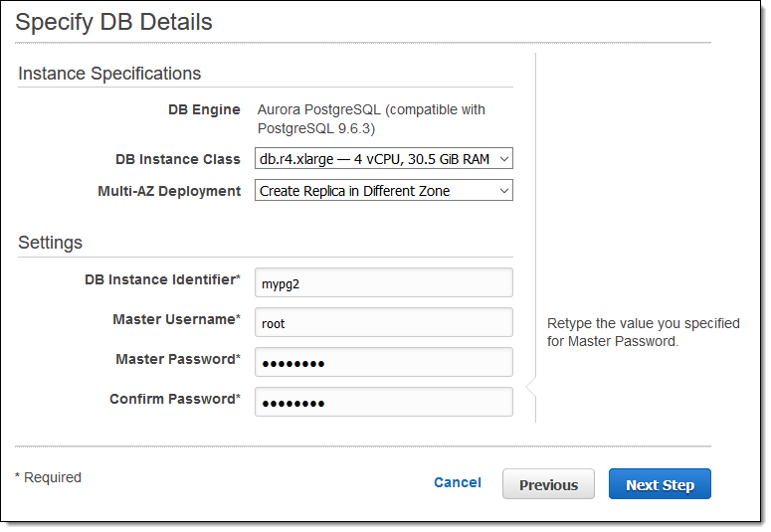771x532 pixels.
Task: Click the "Confirm Password*" label
Action: pyautogui.click(x=175, y=399)
